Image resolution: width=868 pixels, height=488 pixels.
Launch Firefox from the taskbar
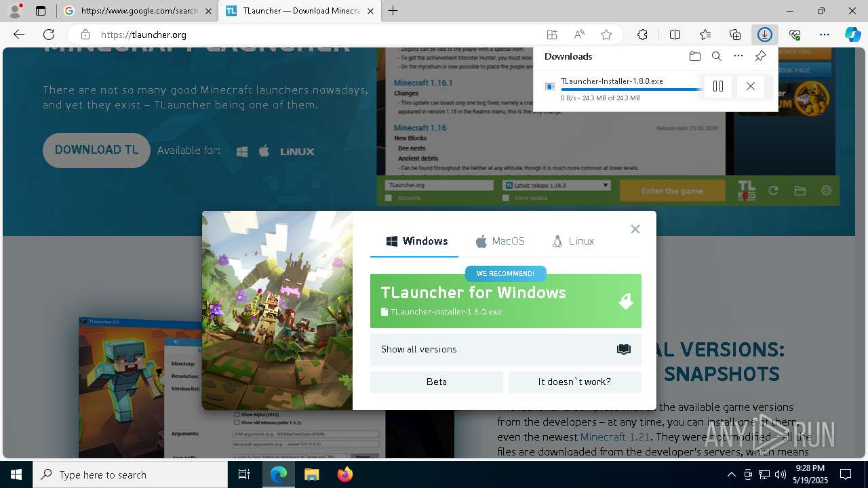(345, 474)
